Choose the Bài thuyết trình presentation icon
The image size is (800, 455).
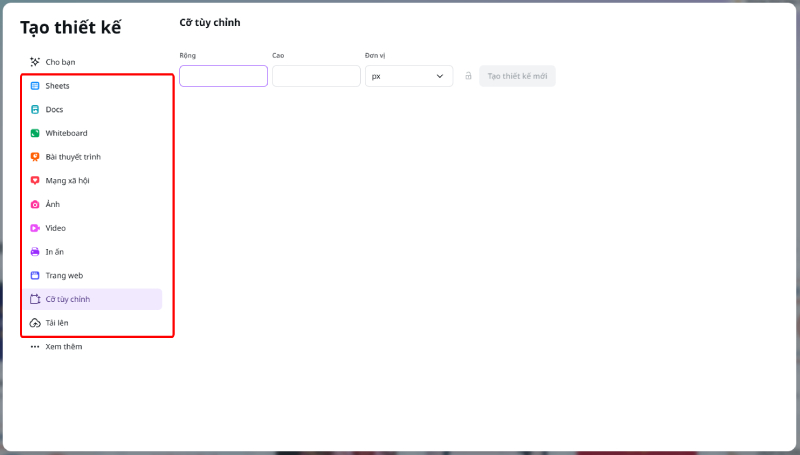[x=35, y=157]
